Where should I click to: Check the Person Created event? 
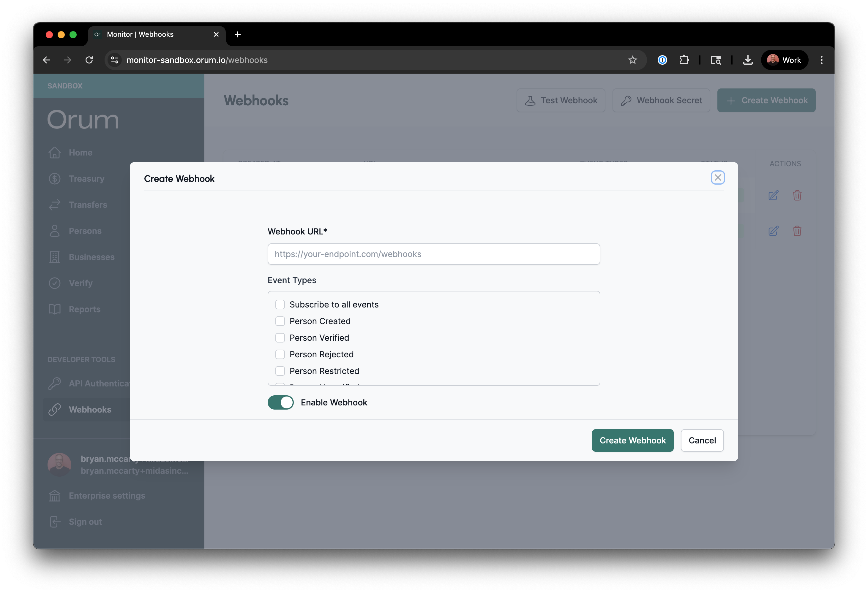[x=280, y=321]
